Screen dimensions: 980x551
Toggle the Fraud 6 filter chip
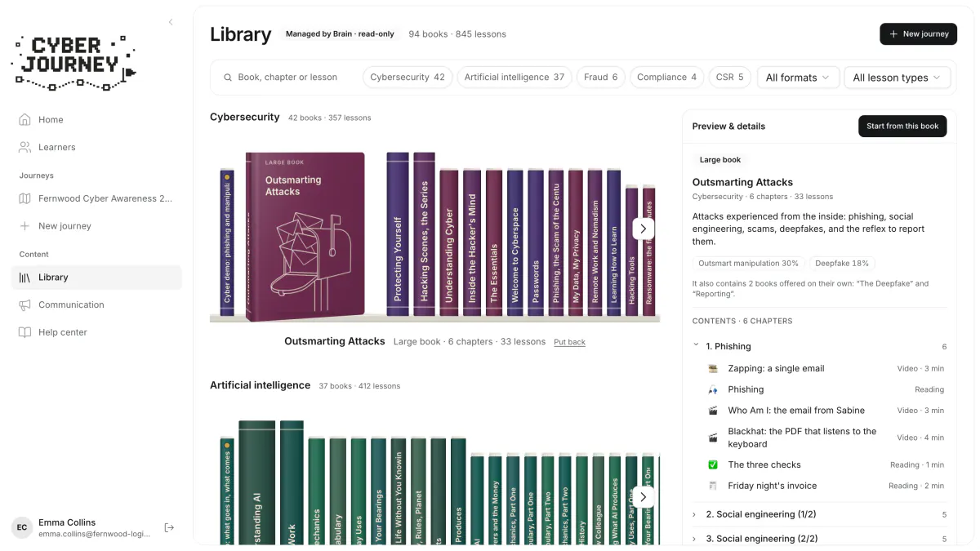601,78
